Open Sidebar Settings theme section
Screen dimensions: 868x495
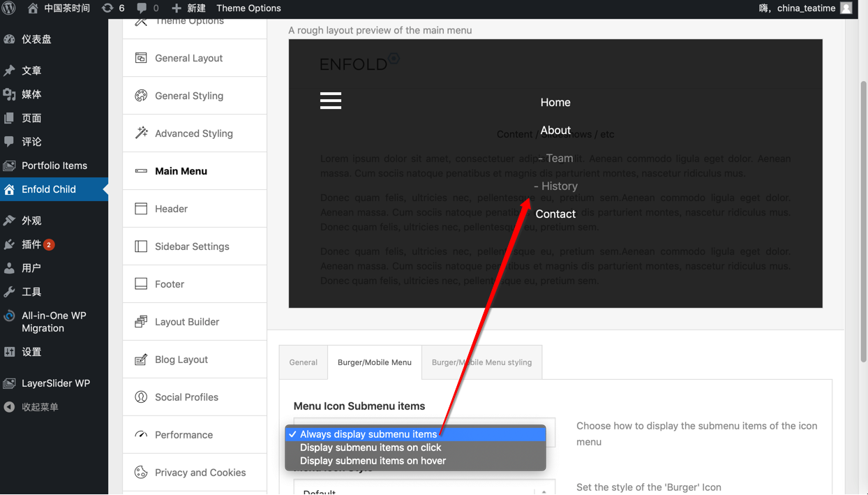[195, 246]
